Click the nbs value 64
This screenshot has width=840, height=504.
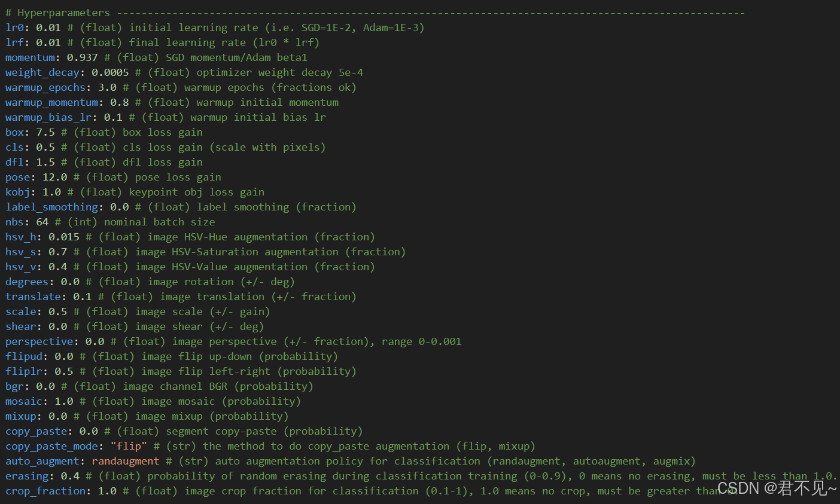tap(42, 222)
